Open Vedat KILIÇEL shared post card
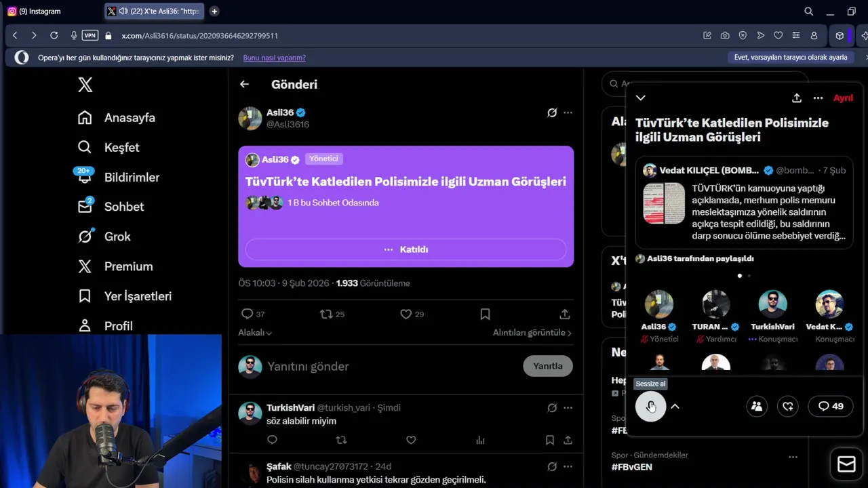Viewport: 868px width, 488px height. (x=744, y=203)
